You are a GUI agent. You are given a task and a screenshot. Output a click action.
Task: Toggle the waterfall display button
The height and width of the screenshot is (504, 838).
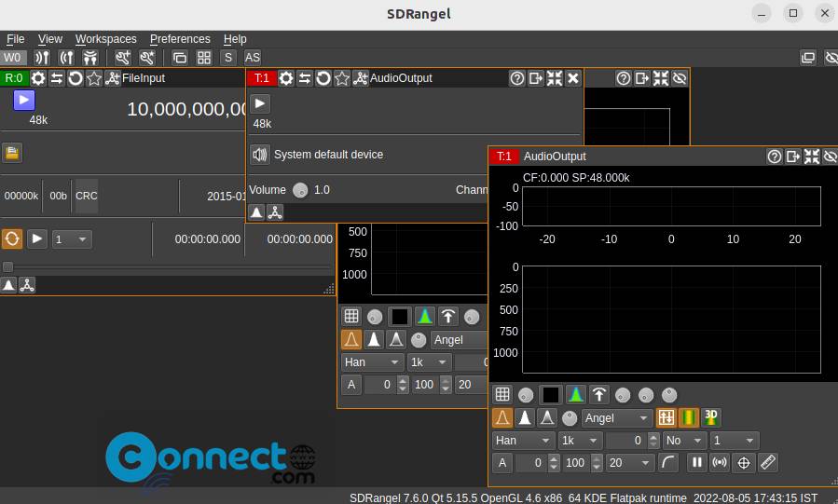(689, 417)
